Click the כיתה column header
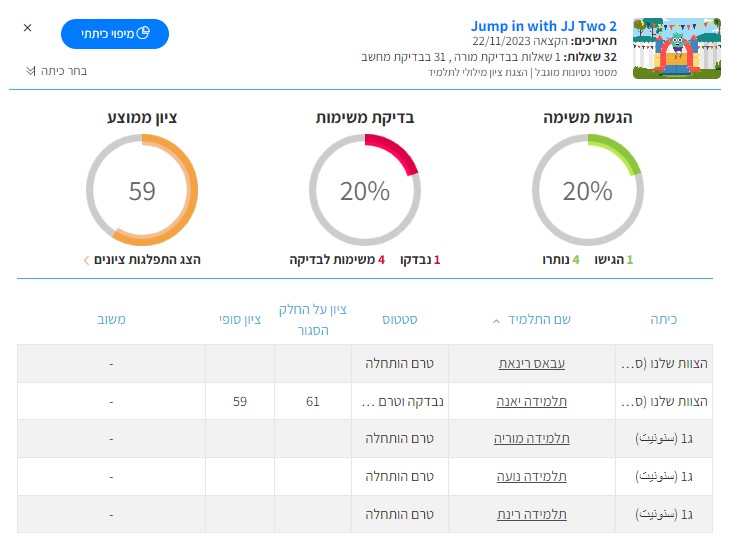Viewport: 729px width, 545px height. click(663, 319)
